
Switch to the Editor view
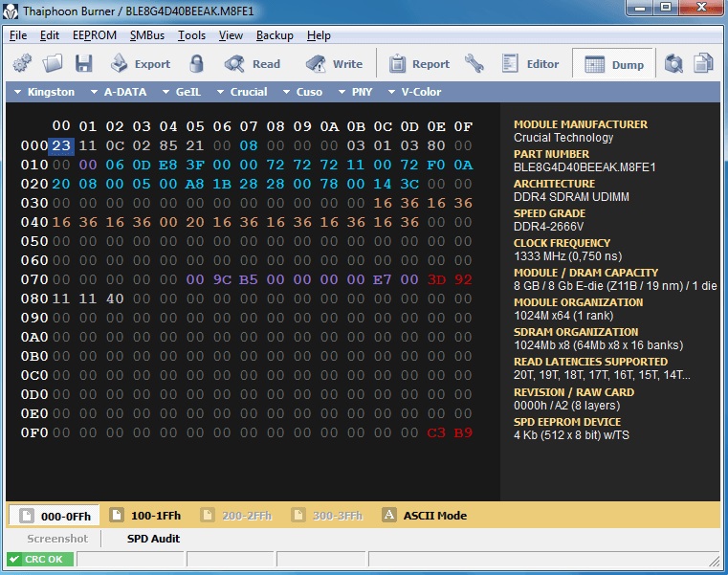[x=531, y=64]
